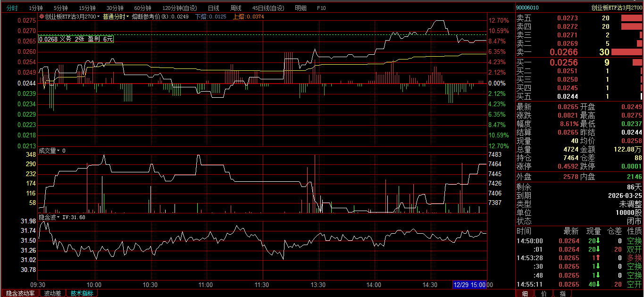Open the F10 info page
Viewport: 644px width, 297px height.
tap(321, 8)
